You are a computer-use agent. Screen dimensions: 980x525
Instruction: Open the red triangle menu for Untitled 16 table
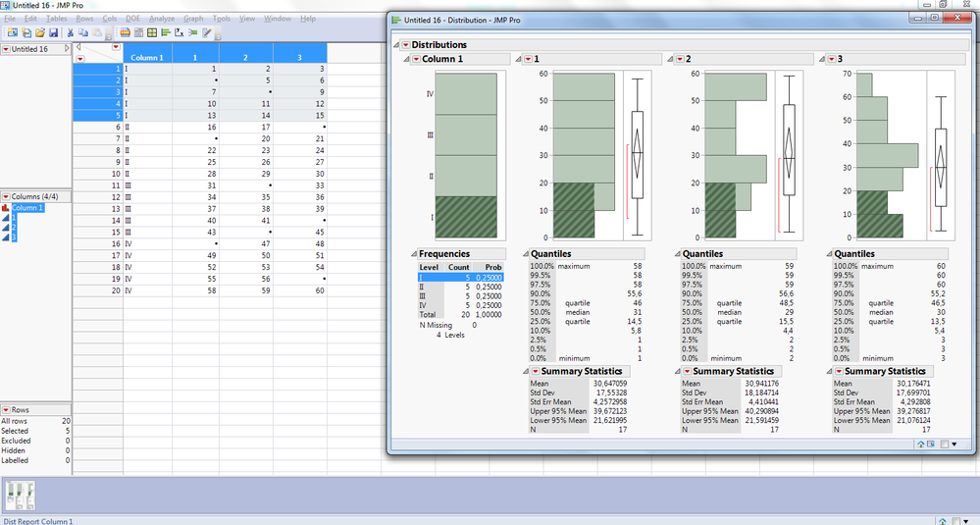(x=6, y=49)
